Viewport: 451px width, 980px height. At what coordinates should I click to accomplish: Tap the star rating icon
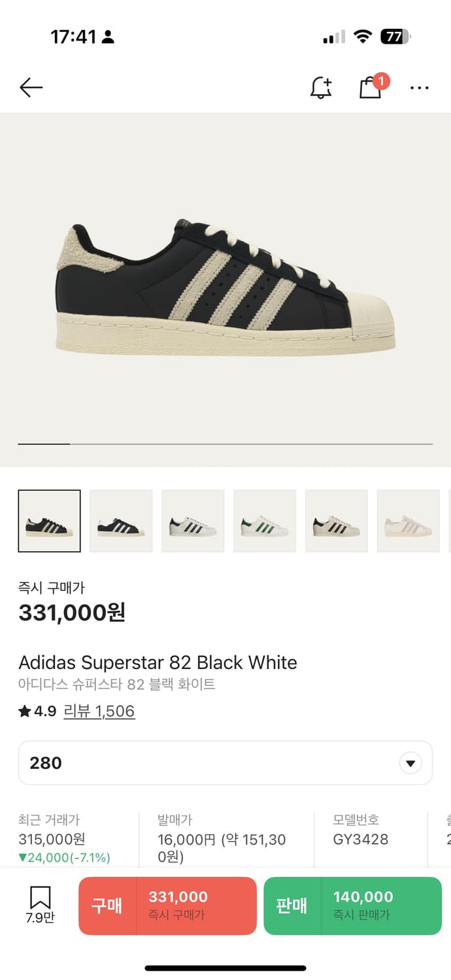[x=25, y=711]
